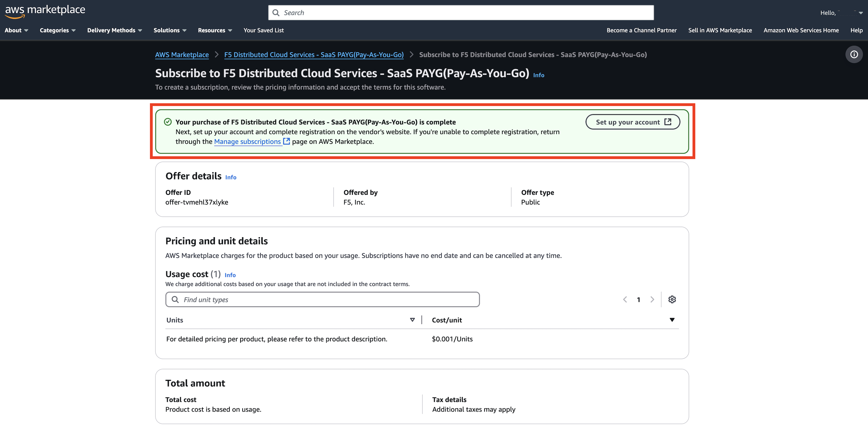This screenshot has width=868, height=433.
Task: Click the AWS Marketplace logo
Action: point(45,11)
